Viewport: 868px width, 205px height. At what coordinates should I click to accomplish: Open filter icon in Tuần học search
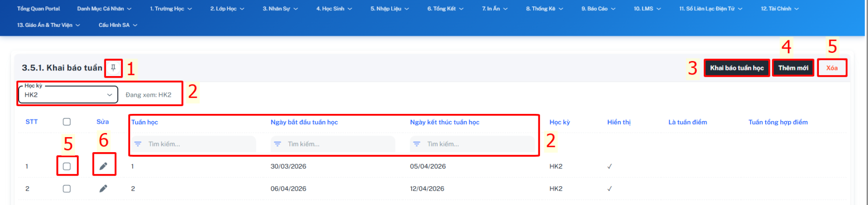[x=138, y=144]
